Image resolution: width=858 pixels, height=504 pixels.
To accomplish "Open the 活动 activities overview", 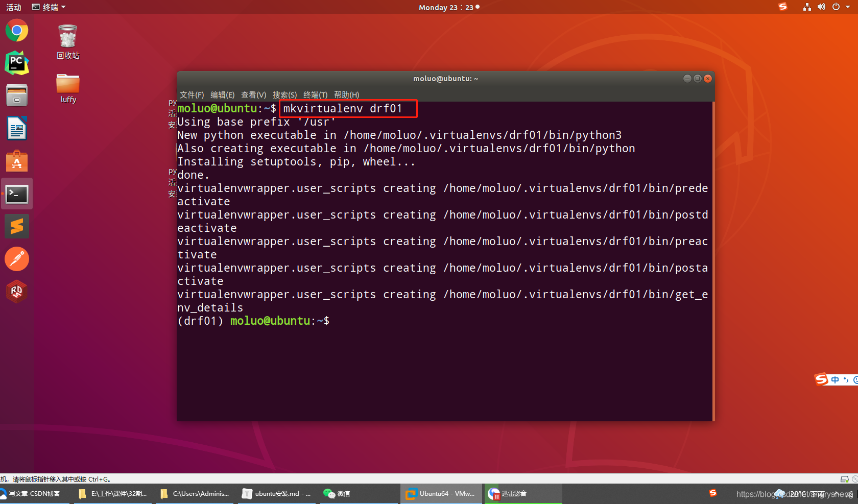I will pos(14,7).
